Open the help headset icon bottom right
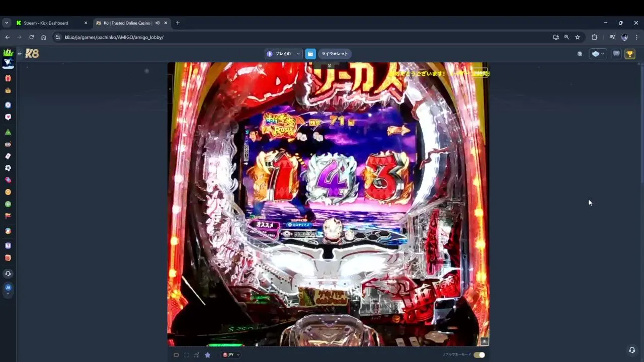This screenshot has width=644, height=362. (632, 350)
